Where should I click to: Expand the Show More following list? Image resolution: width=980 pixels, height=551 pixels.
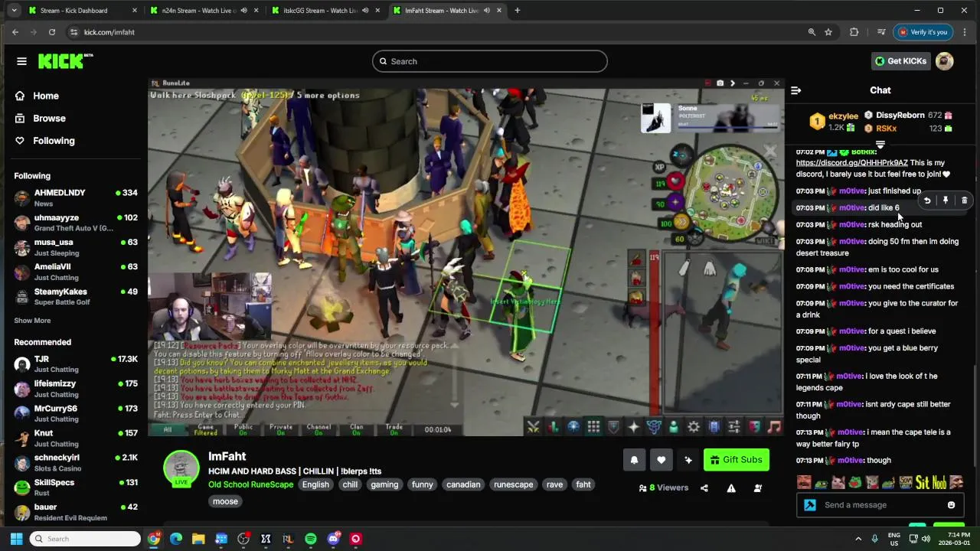pos(32,321)
